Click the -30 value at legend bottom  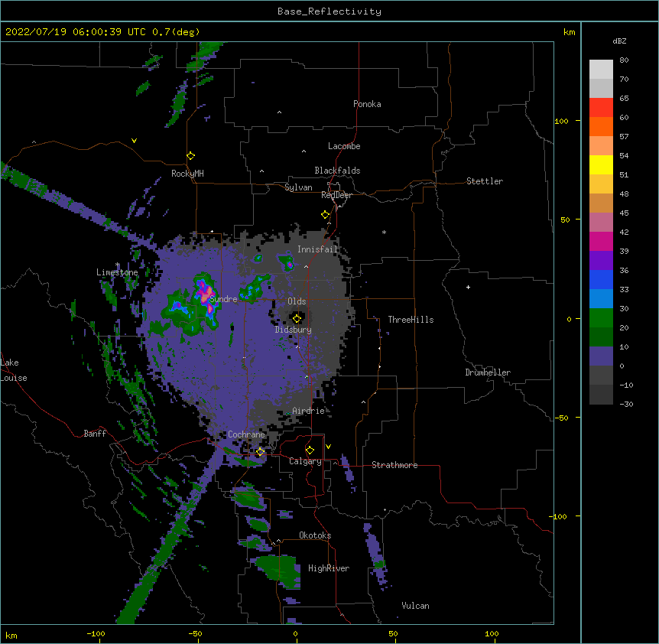coord(626,404)
